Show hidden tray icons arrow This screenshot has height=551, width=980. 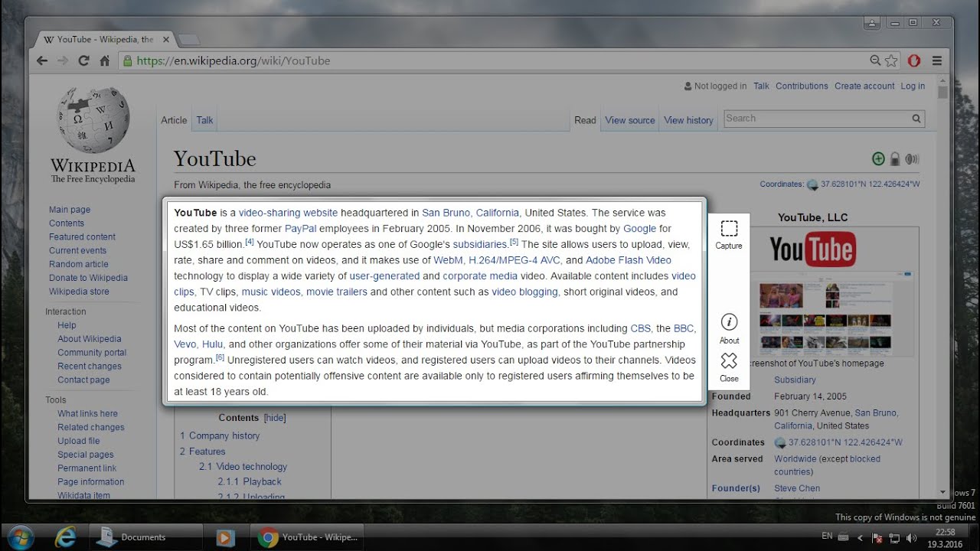pyautogui.click(x=859, y=539)
